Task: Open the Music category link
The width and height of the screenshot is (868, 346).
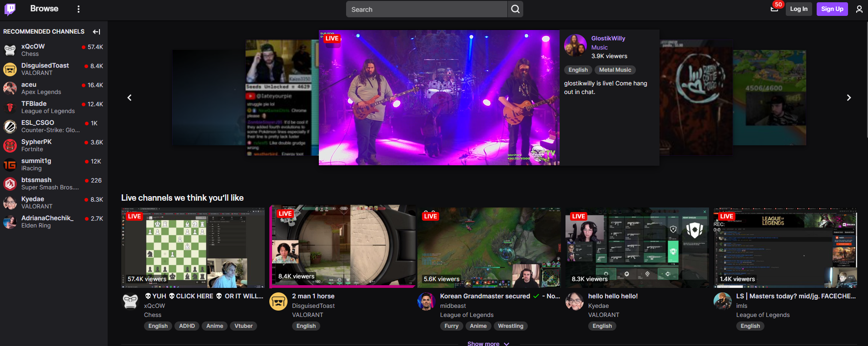Action: coord(599,47)
